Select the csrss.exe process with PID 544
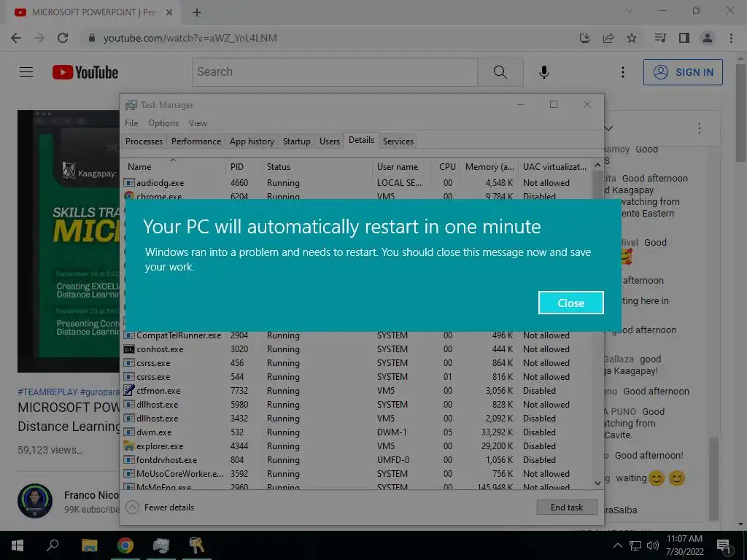This screenshot has height=560, width=747. tap(357, 377)
